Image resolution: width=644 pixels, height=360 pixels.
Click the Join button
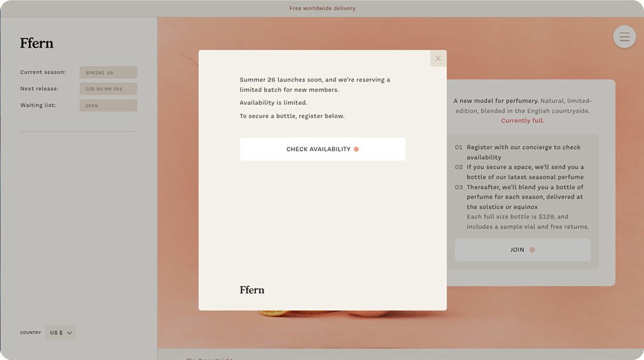point(522,250)
